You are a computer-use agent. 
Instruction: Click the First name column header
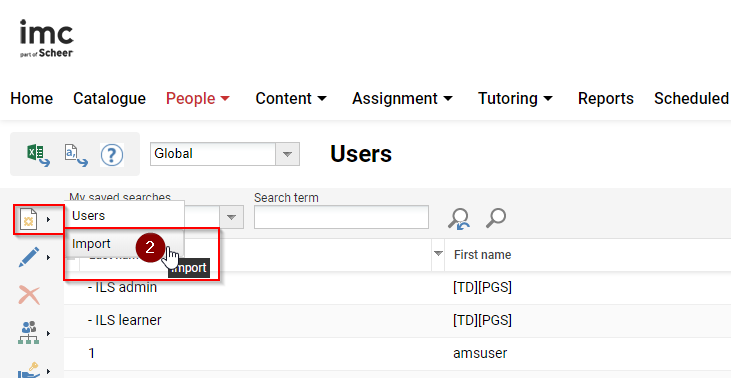[x=483, y=254]
